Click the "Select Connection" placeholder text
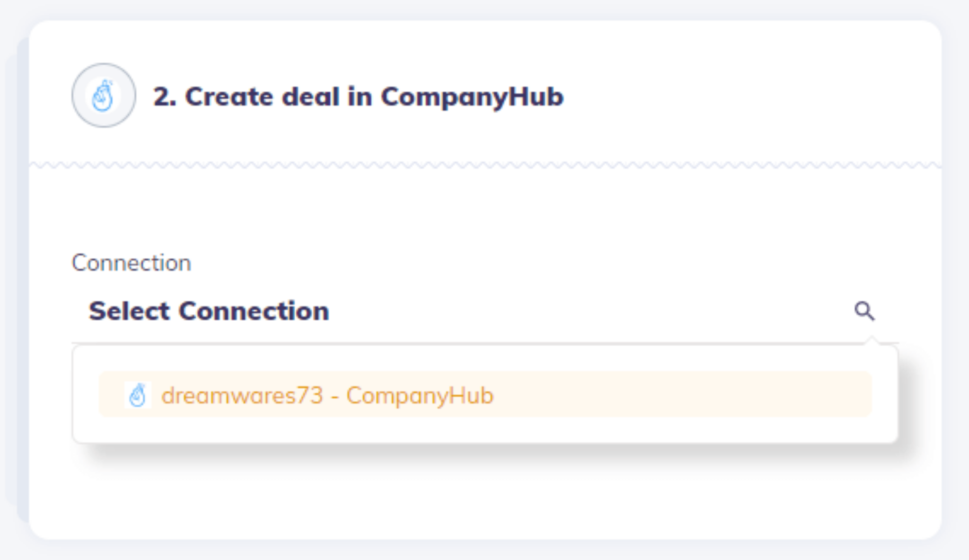Viewport: 969px width, 560px height. (x=209, y=311)
